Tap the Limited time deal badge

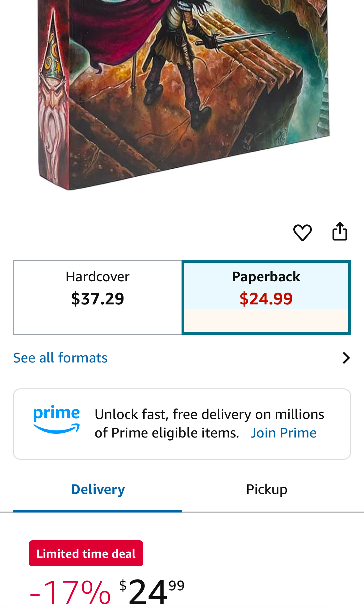86,554
